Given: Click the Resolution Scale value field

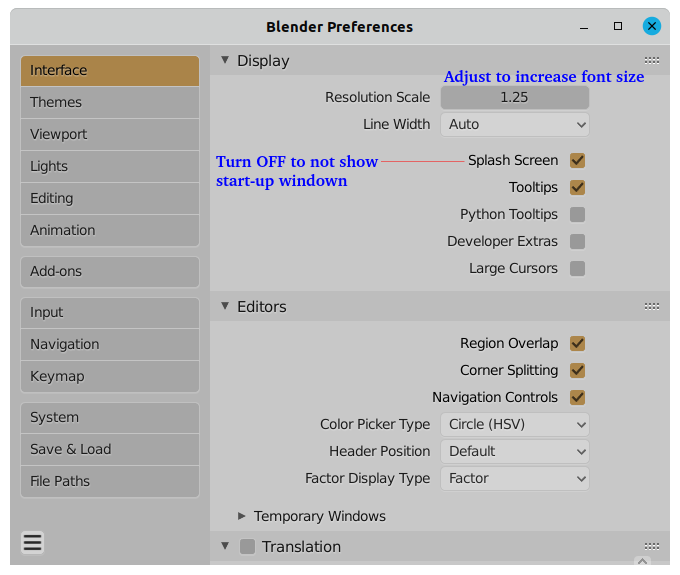Looking at the screenshot, I should [515, 97].
